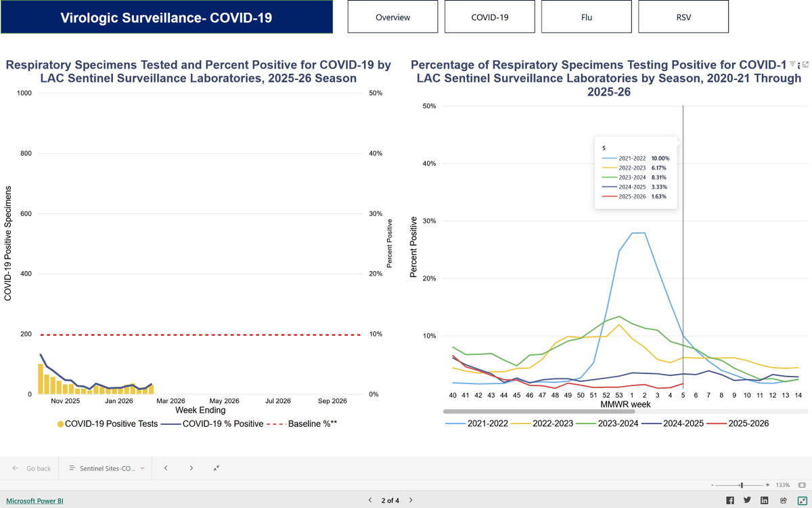
Task: Share report on LinkedIn
Action: tap(765, 501)
